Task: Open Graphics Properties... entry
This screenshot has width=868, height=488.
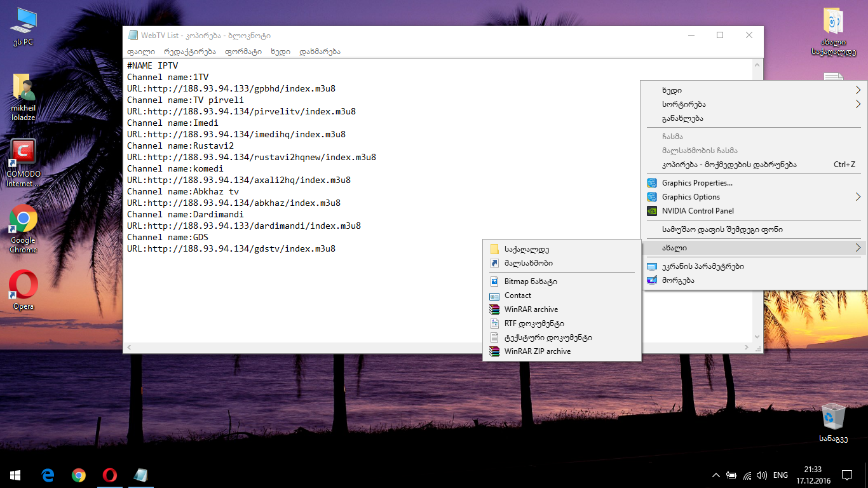Action: (754, 183)
